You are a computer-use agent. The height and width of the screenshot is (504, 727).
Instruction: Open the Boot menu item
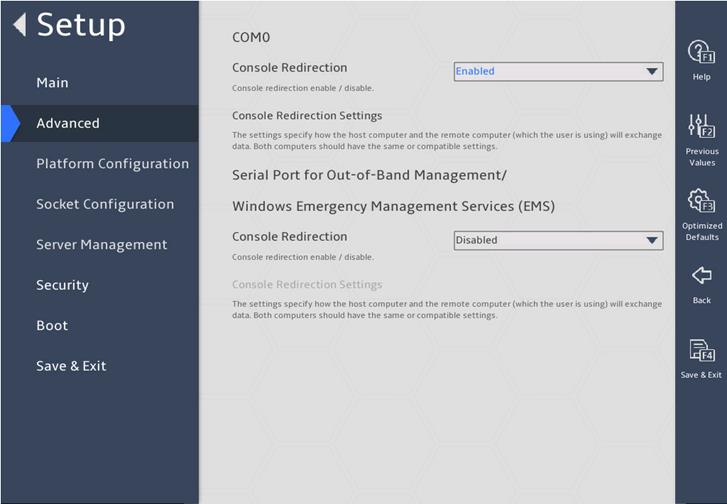pyautogui.click(x=52, y=325)
